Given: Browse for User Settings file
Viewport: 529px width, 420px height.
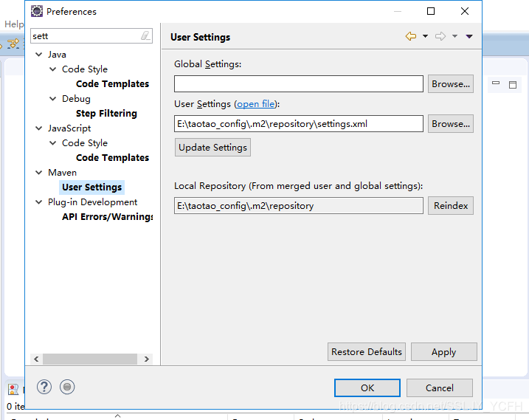Looking at the screenshot, I should pyautogui.click(x=451, y=124).
